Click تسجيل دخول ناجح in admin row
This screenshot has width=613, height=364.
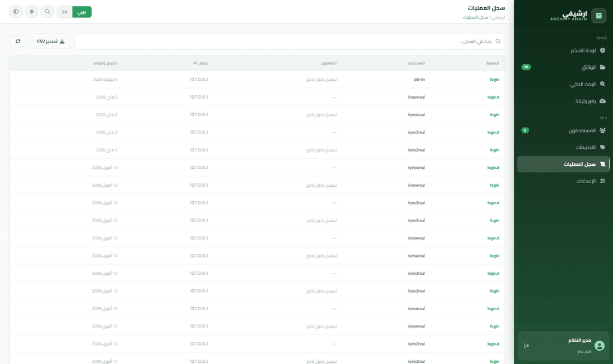click(321, 80)
